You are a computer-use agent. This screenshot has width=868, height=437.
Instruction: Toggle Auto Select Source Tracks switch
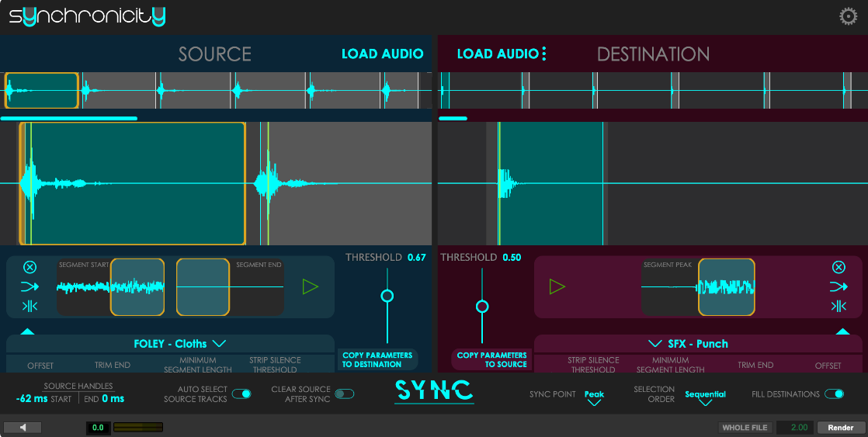[241, 394]
